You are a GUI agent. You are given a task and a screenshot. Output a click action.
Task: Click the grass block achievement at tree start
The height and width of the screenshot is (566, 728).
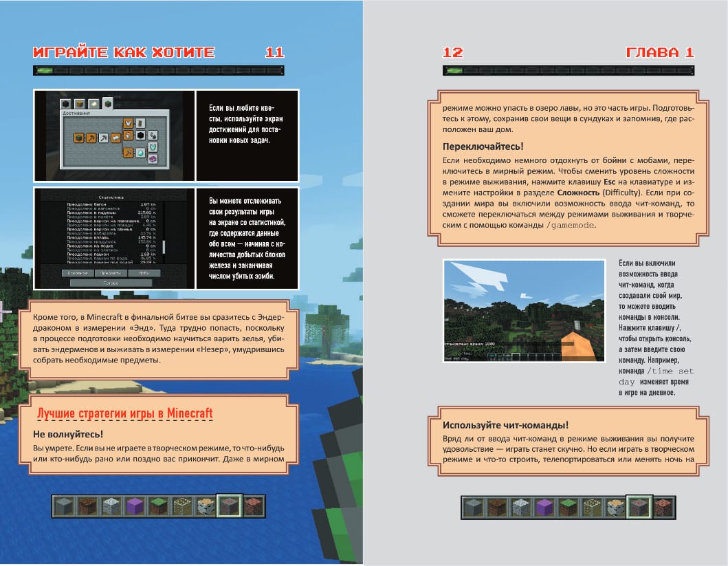[x=79, y=137]
